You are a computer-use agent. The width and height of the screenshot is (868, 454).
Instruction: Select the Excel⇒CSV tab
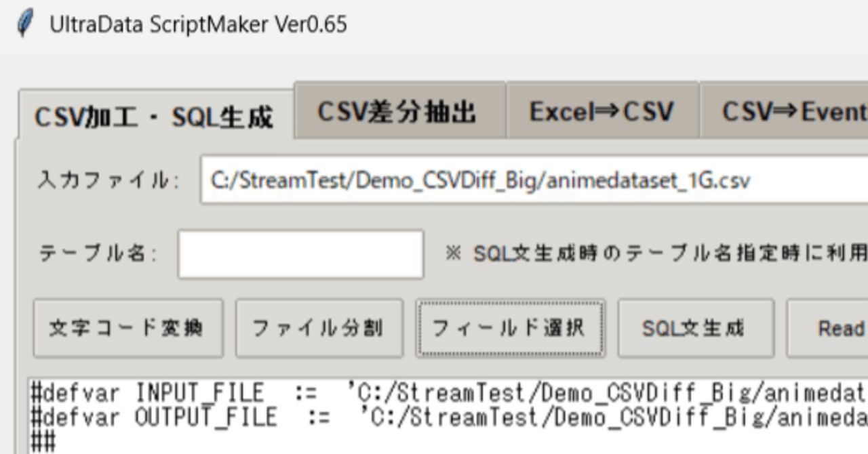pyautogui.click(x=602, y=110)
